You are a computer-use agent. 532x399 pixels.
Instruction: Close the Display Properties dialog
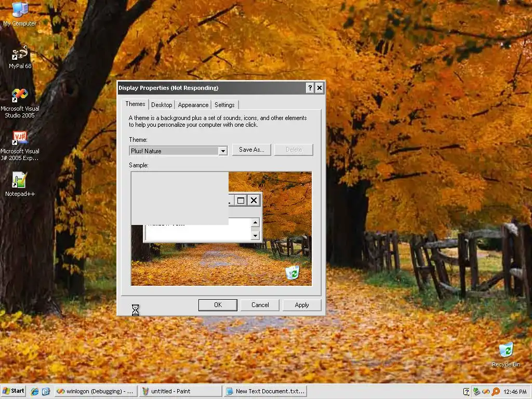pos(320,88)
